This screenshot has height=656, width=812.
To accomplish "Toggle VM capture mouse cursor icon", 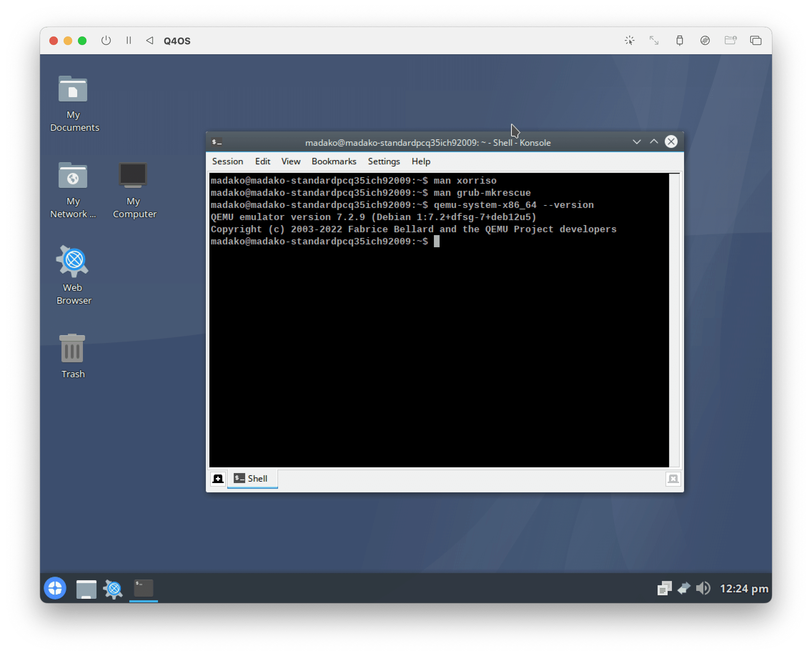I will [629, 40].
